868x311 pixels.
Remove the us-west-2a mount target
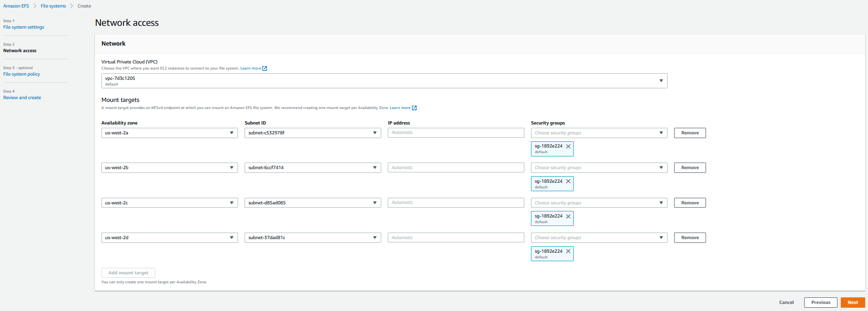[690, 133]
